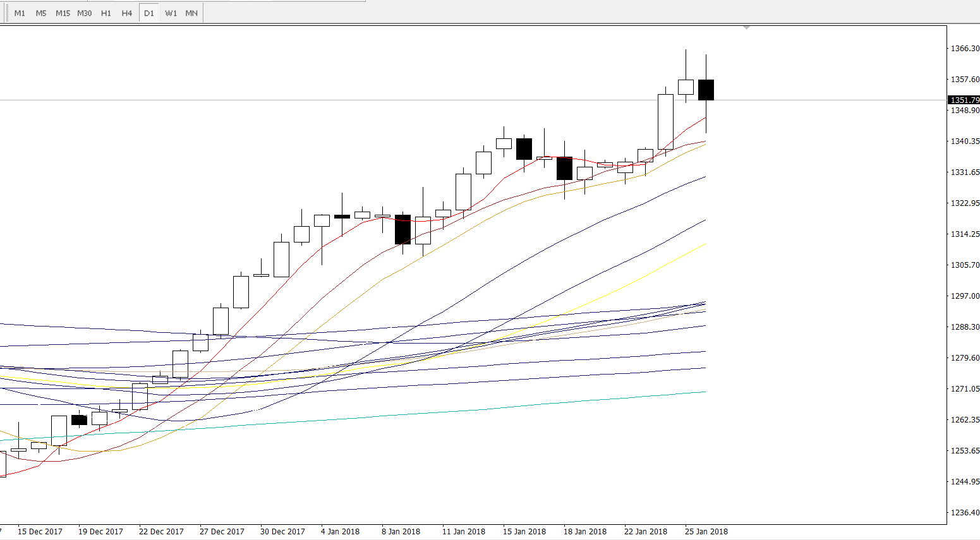Click the 15 Dec 2017 date label
This screenshot has height=540, width=980.
[x=40, y=531]
